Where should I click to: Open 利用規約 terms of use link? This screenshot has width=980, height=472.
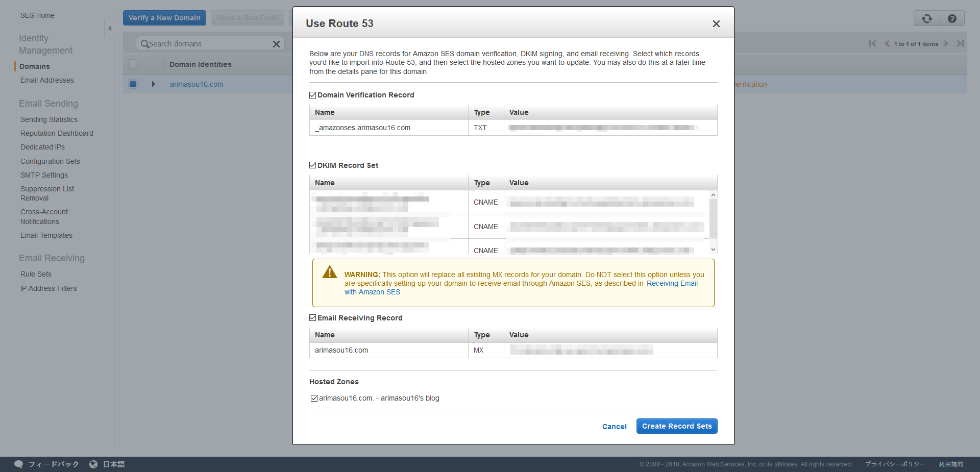pyautogui.click(x=951, y=464)
